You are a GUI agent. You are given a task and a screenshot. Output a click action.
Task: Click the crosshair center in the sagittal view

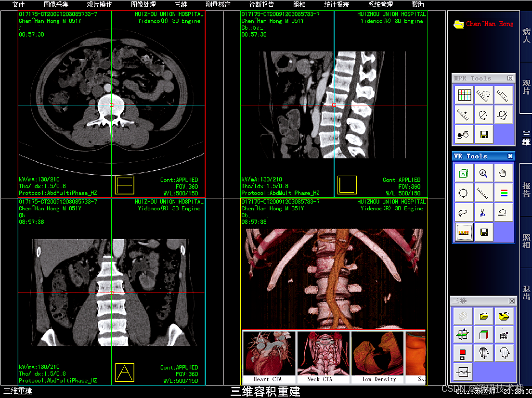pyautogui.click(x=334, y=105)
